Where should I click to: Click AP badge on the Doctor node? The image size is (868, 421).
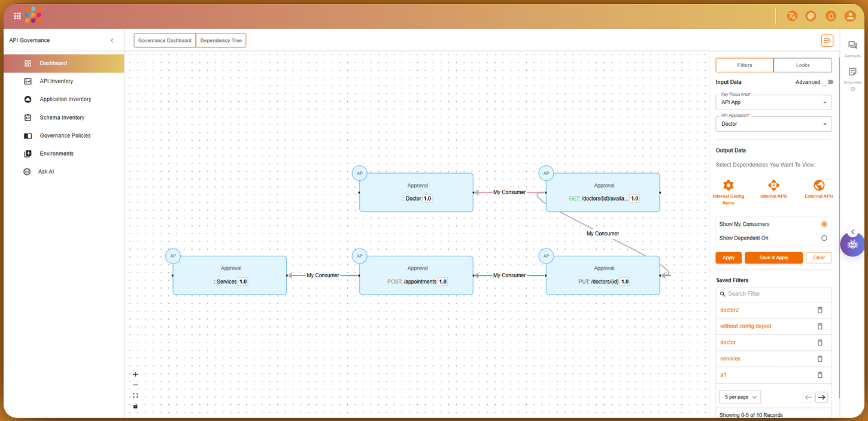pos(360,173)
